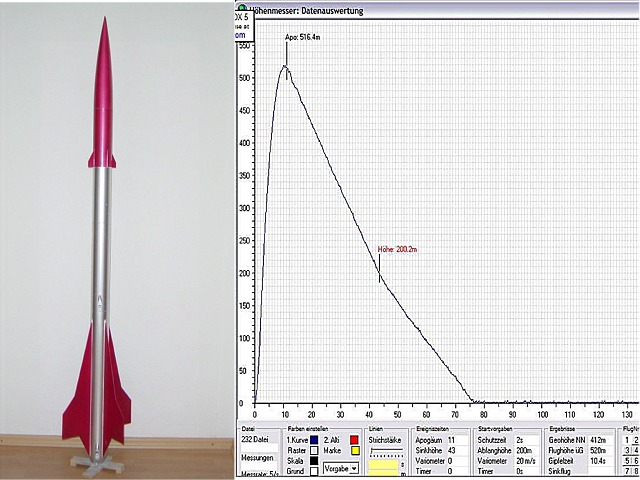Click the Messungen label in Datei panel
This screenshot has width=640, height=480.
coord(257,458)
